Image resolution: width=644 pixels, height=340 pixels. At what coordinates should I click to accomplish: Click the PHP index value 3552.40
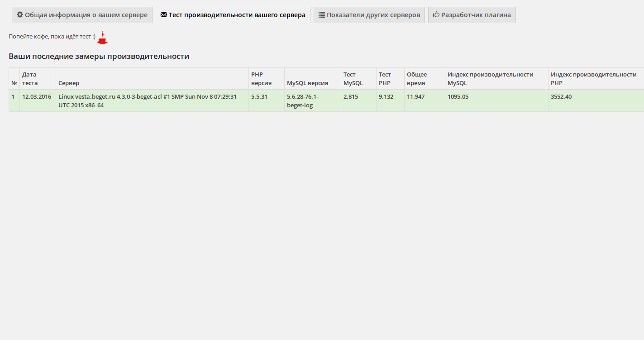[x=561, y=96]
